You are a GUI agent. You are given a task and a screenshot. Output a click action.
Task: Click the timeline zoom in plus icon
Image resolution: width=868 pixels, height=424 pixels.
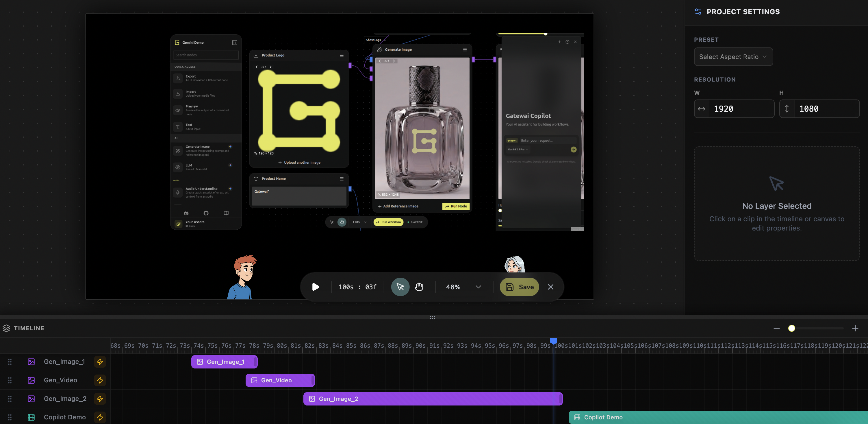pyautogui.click(x=855, y=328)
